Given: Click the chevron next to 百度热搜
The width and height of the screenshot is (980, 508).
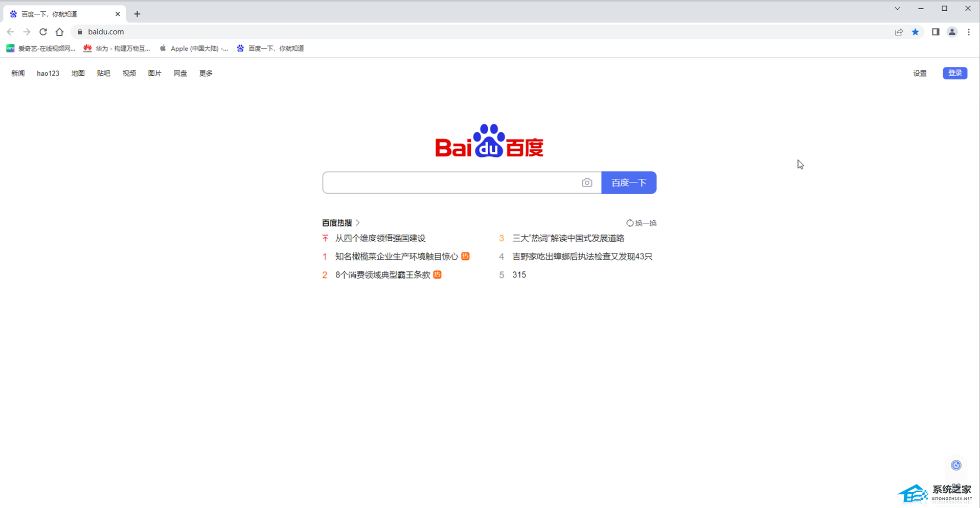Looking at the screenshot, I should pyautogui.click(x=358, y=223).
